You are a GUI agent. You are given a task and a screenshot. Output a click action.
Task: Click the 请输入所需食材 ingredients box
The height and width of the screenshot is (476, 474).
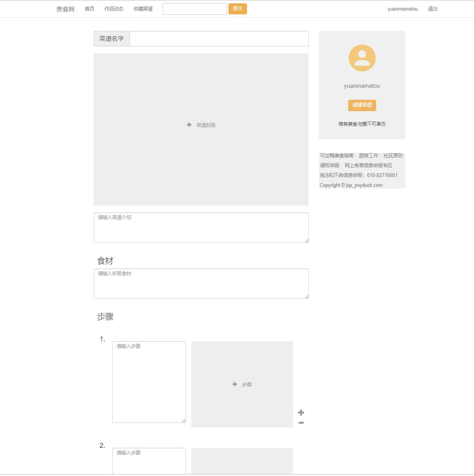(x=201, y=283)
